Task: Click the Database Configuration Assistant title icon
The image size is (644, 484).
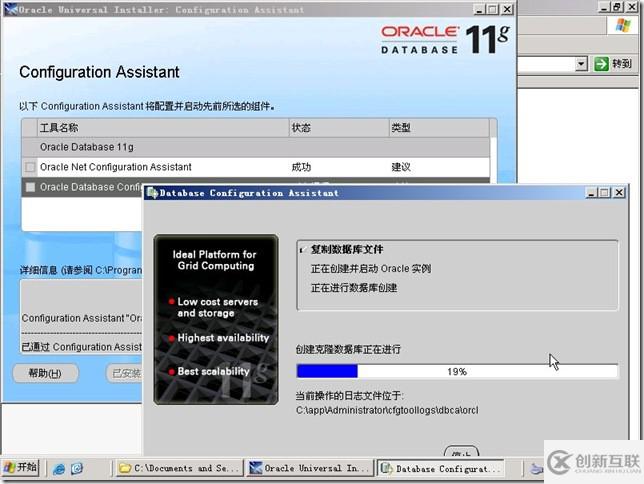Action: [x=152, y=193]
